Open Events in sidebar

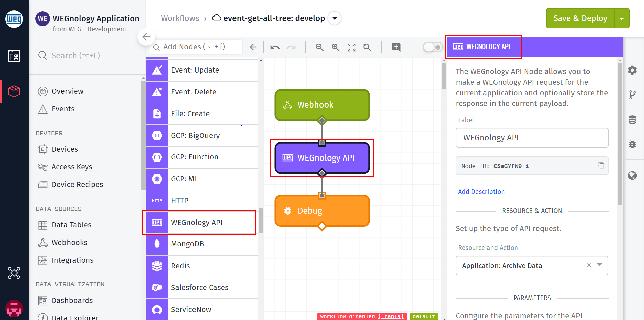pyautogui.click(x=63, y=109)
